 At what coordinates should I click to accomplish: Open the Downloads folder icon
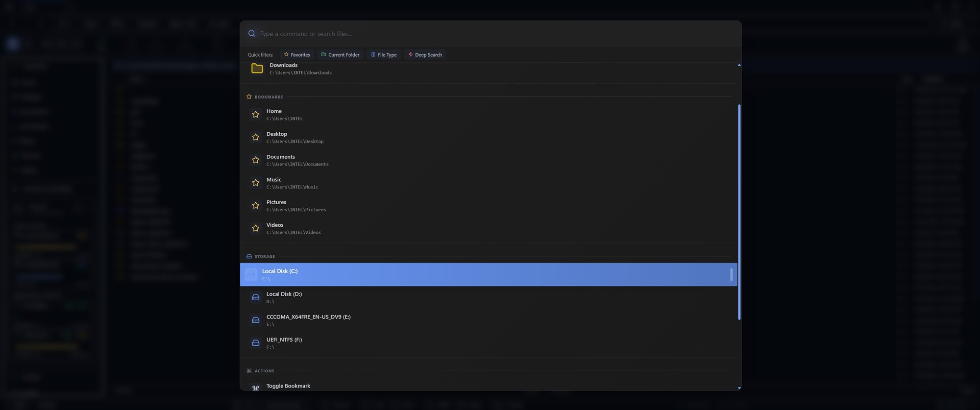pos(257,68)
